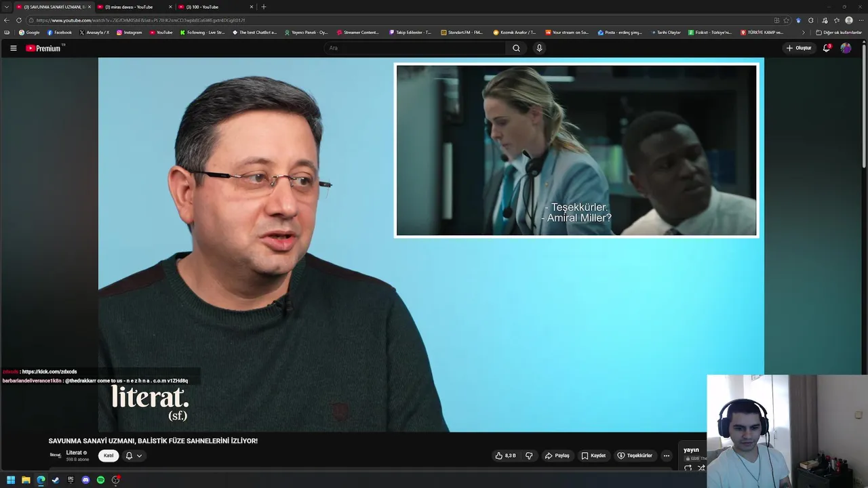Reload the current page
Viewport: 868px width, 488px height.
19,20
